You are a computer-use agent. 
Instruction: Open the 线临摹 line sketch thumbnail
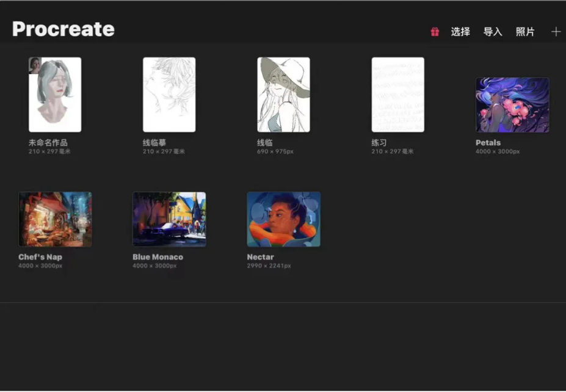[x=169, y=95]
